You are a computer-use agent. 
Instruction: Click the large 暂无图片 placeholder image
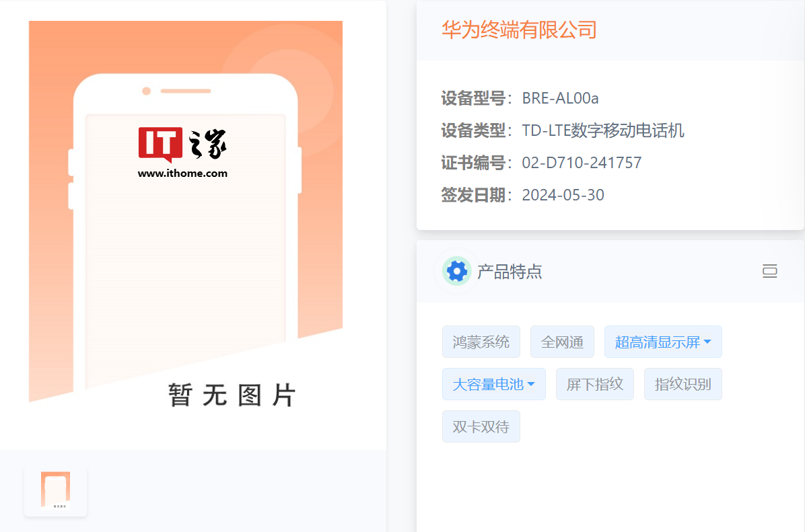click(185, 215)
